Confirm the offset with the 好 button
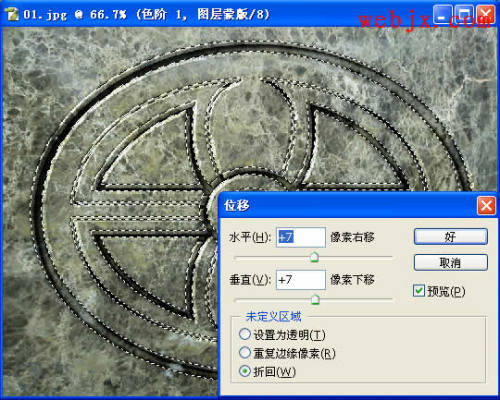Viewport: 500px width, 400px height. tap(451, 237)
